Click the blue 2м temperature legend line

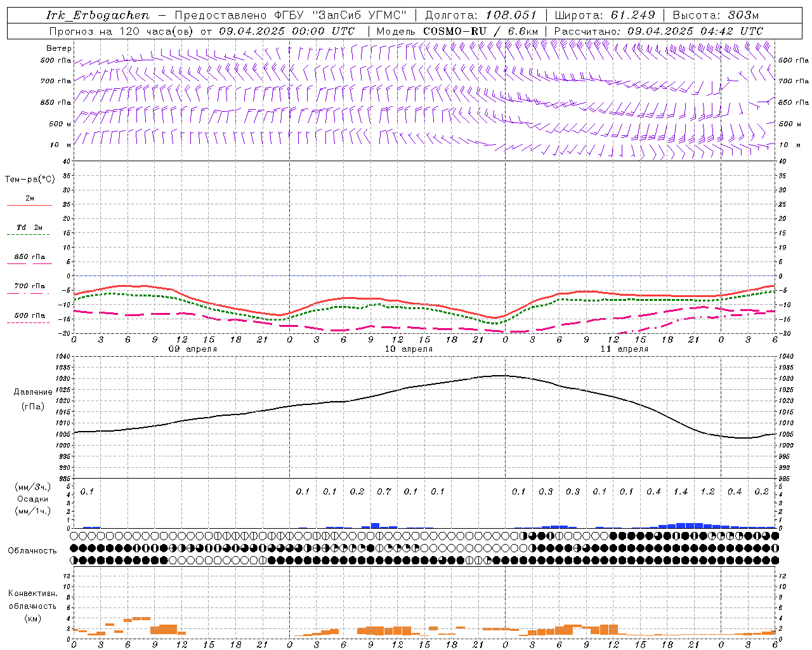[29, 205]
